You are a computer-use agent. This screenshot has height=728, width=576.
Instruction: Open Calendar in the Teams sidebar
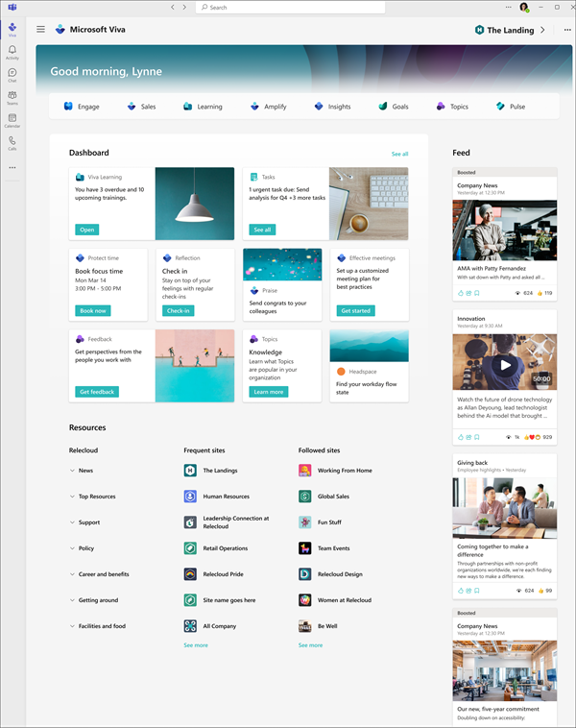(12, 120)
